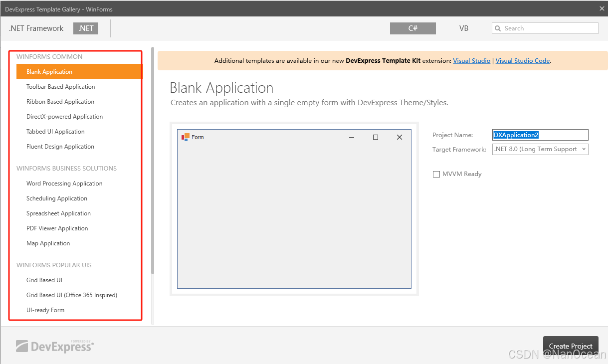Click the preview Form's close icon
This screenshot has width=608, height=364.
[400, 137]
